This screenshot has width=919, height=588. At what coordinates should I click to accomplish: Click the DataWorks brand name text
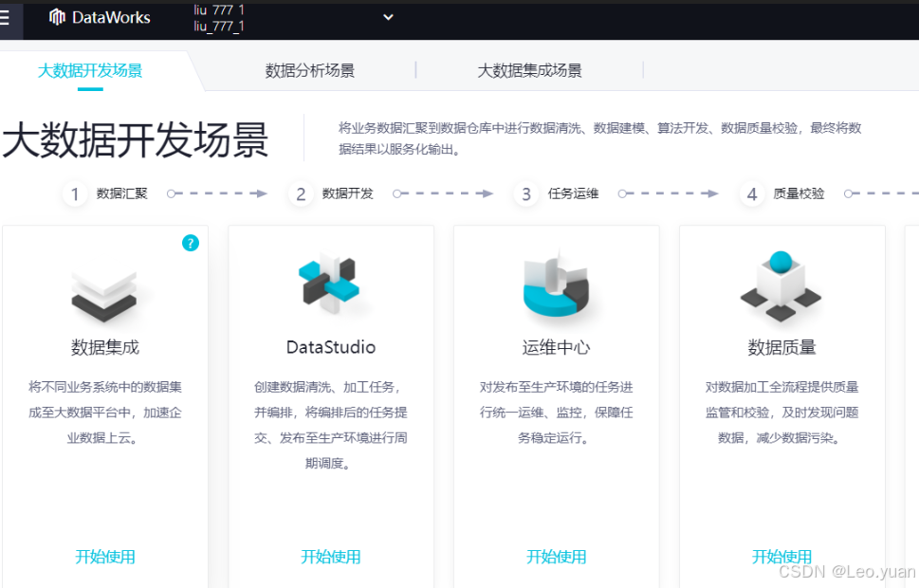coord(111,18)
